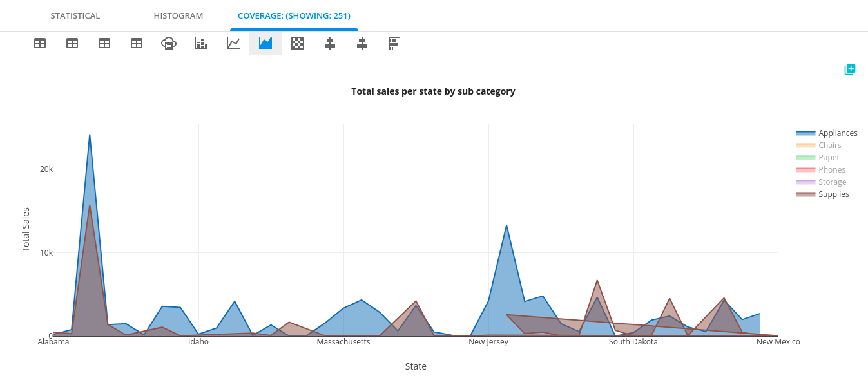Click the 'South Dakota' x-axis tick label
Viewport: 868px width, 376px height.
(x=633, y=342)
